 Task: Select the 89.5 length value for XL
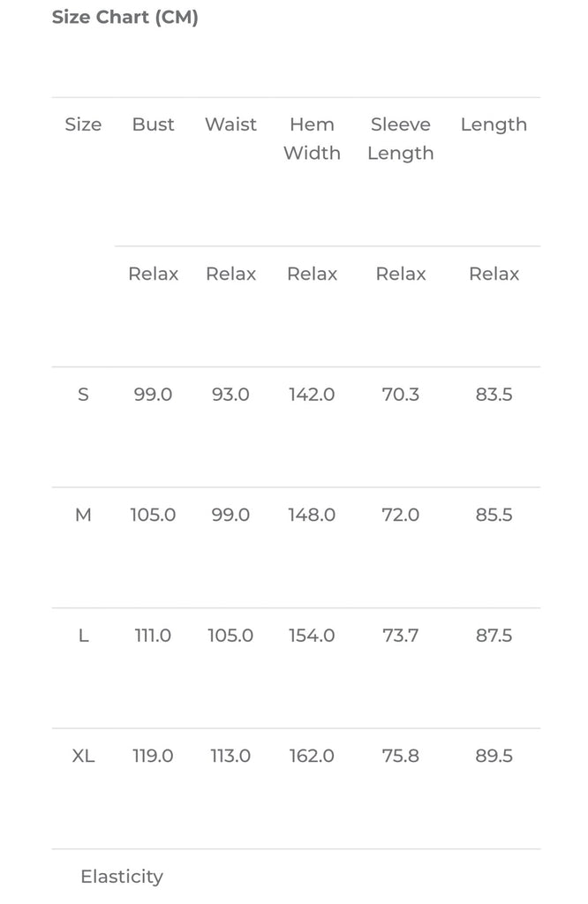tap(494, 756)
